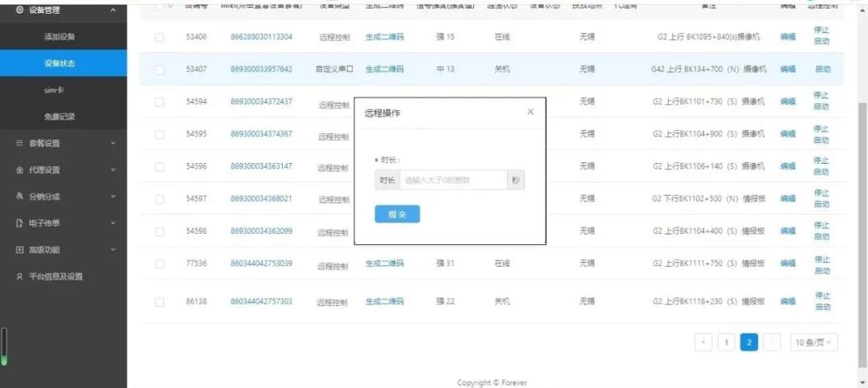Select the checkbox for device 77536
This screenshot has height=388, width=868.
point(159,263)
